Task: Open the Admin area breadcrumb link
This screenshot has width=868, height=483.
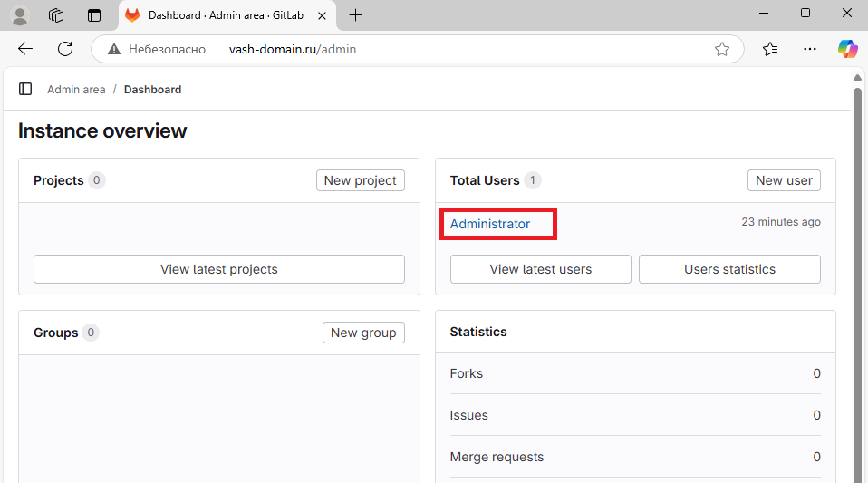Action: pos(76,89)
